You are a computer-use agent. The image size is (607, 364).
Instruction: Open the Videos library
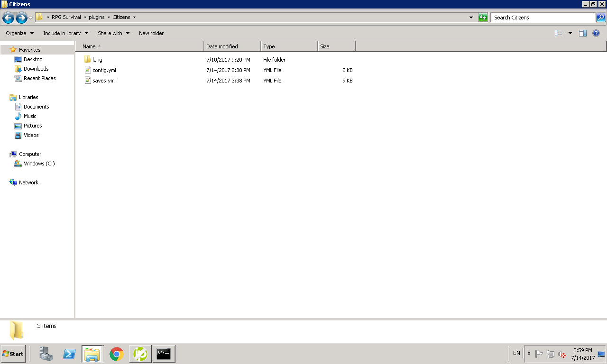[x=31, y=135]
